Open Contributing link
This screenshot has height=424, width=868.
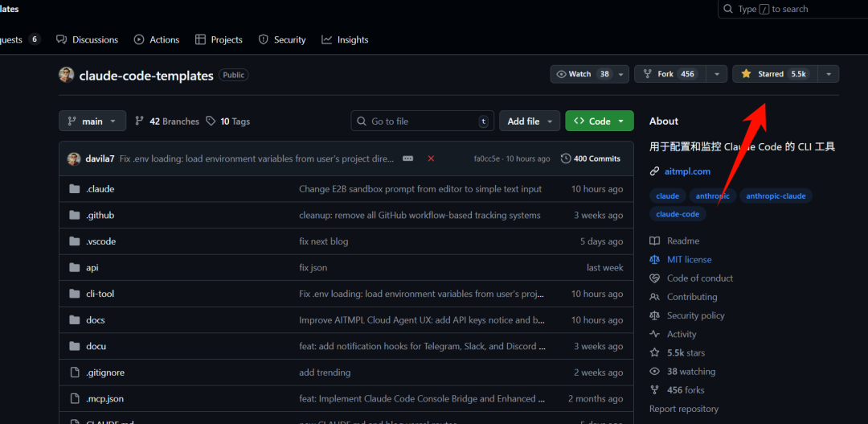pyautogui.click(x=692, y=297)
